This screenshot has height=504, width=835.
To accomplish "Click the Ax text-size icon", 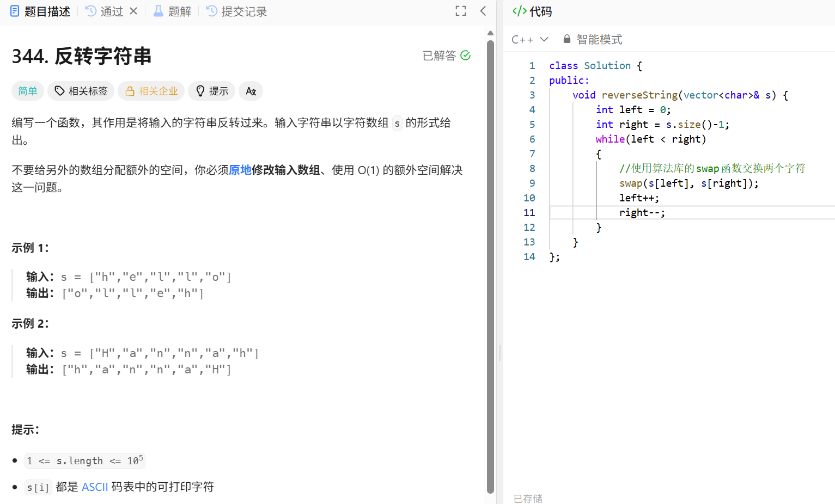I will coord(251,91).
